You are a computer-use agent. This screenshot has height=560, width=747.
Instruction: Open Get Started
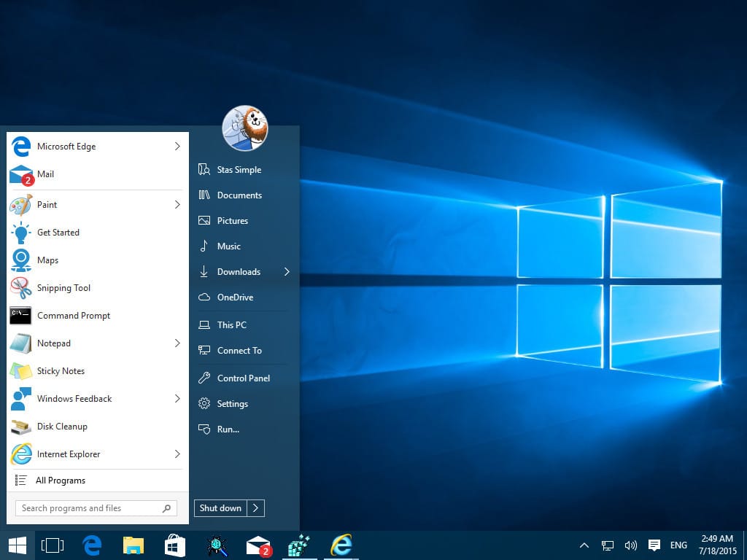(58, 232)
